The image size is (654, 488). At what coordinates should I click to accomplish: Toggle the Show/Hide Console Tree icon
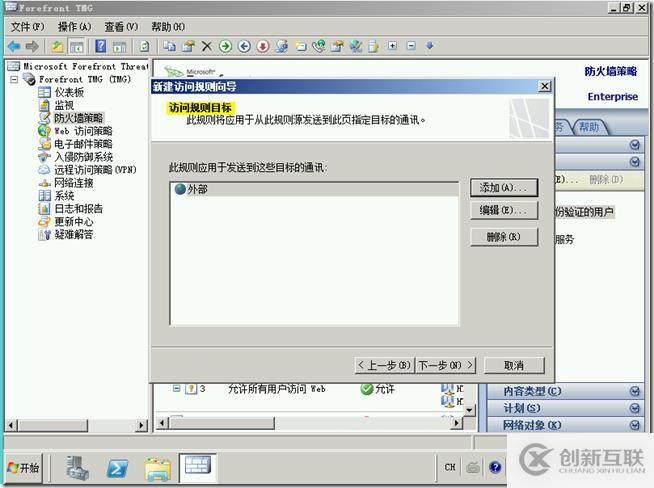[x=77, y=46]
